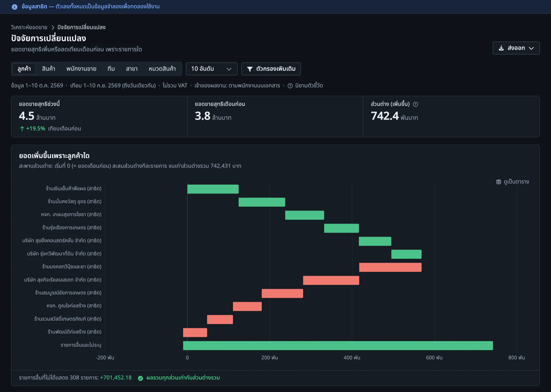Click the green bar for ร้านเงินเย็นค้าพืชผล
The height and width of the screenshot is (392, 551).
click(213, 189)
